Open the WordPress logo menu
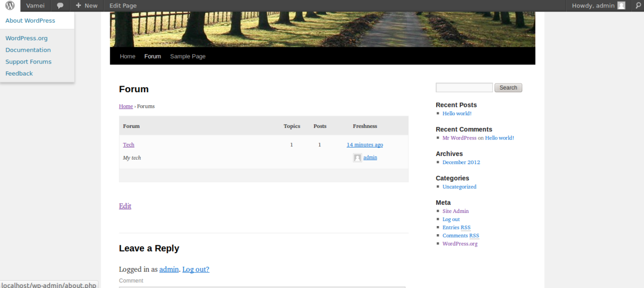This screenshot has height=288, width=644. (x=10, y=6)
